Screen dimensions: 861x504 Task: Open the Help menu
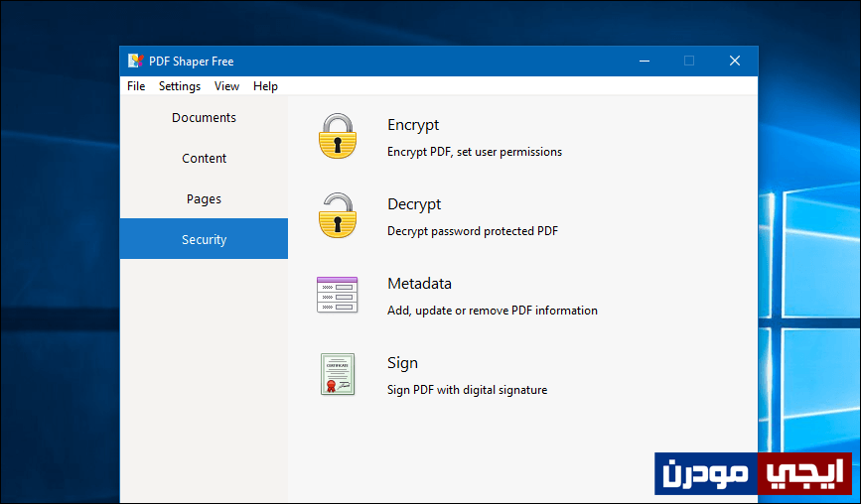tap(265, 86)
